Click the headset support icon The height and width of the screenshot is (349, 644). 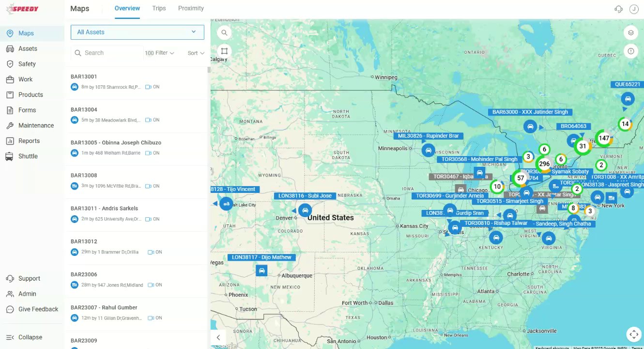[618, 9]
